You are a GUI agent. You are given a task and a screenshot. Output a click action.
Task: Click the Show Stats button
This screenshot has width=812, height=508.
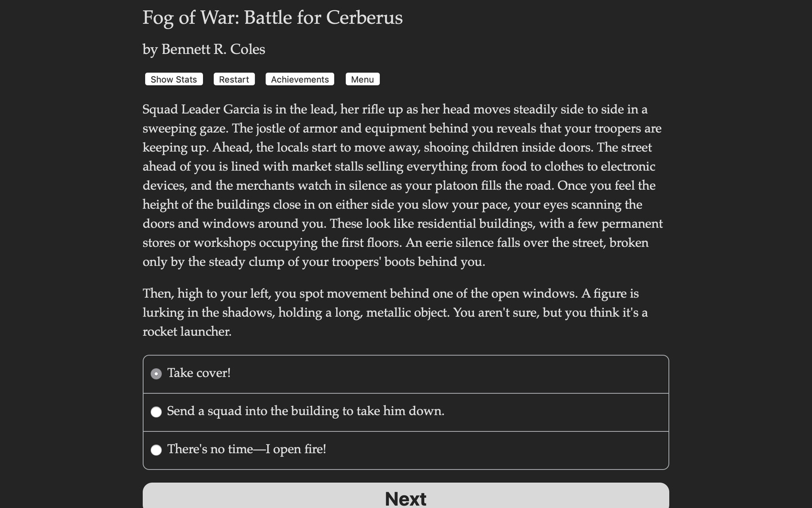[x=173, y=79]
